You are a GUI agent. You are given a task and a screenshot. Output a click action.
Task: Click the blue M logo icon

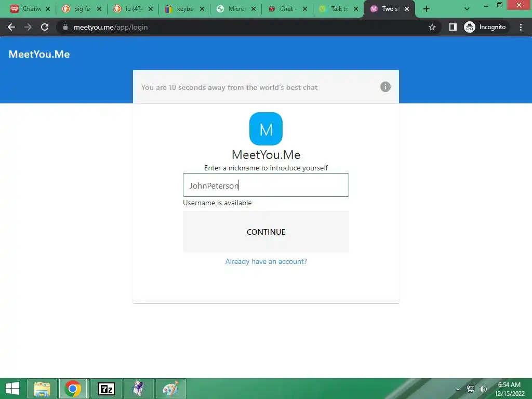point(266,129)
